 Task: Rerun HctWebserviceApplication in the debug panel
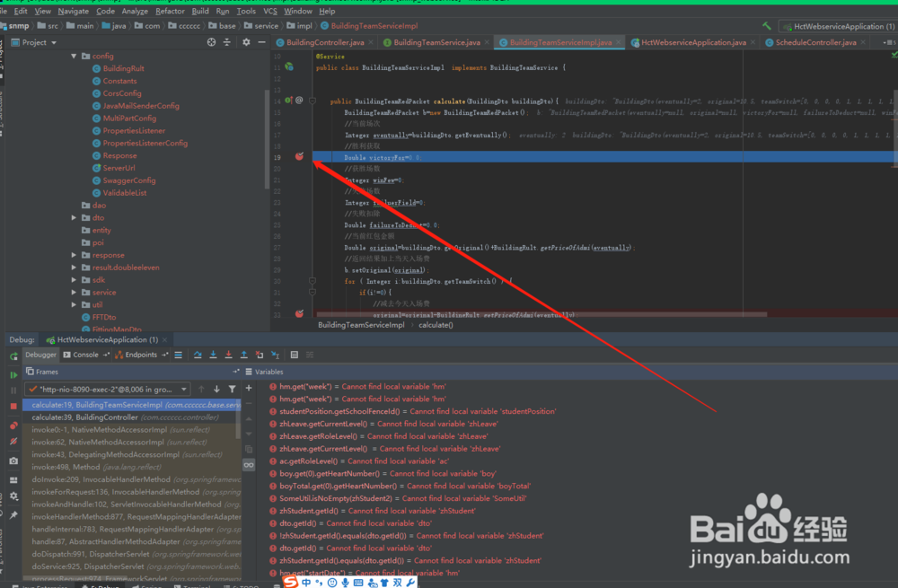pyautogui.click(x=13, y=355)
